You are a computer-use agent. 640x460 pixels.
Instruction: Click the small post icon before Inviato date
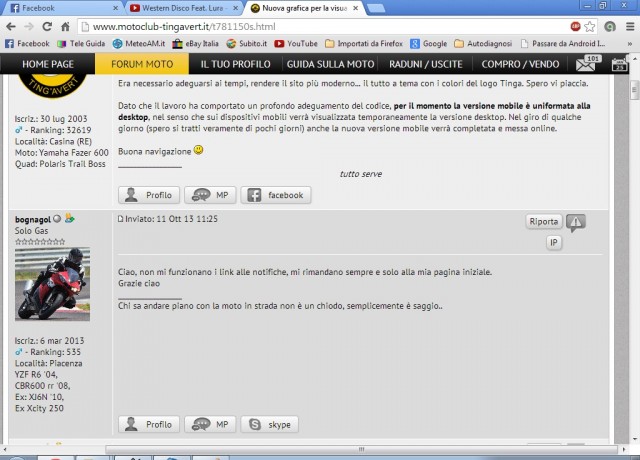120,219
